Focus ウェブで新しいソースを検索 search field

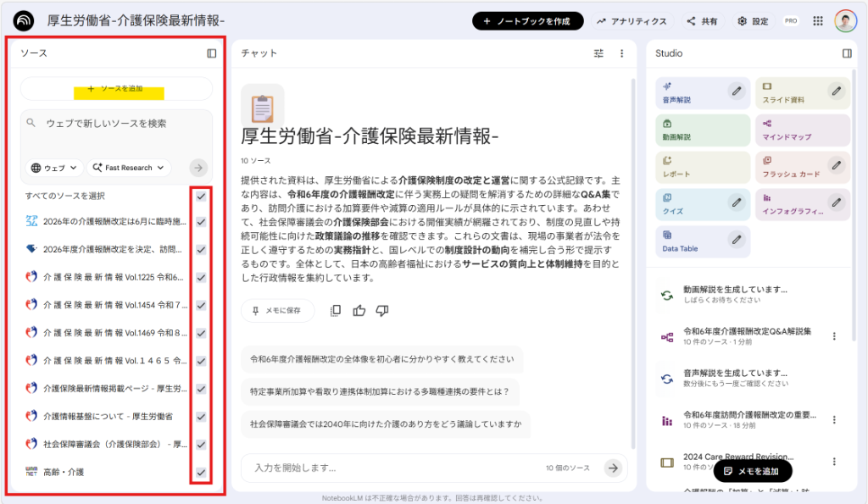coord(116,124)
